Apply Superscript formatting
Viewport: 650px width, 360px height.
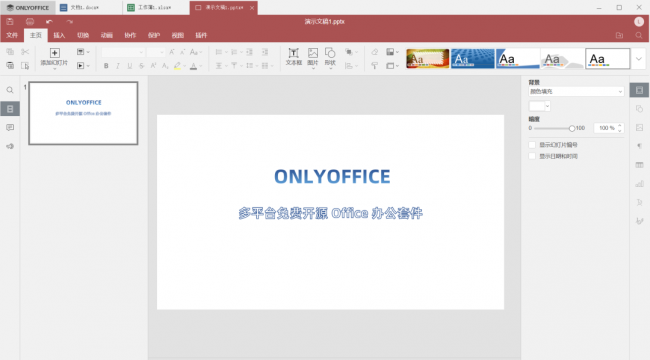153,66
